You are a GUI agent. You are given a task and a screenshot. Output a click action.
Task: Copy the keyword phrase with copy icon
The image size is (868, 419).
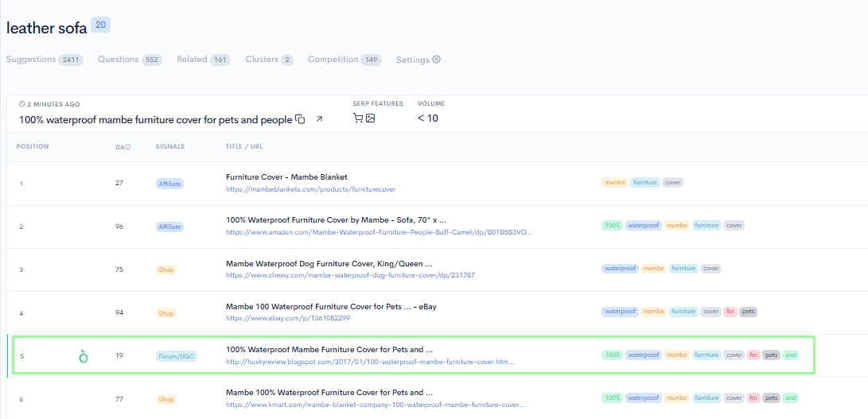(300, 119)
